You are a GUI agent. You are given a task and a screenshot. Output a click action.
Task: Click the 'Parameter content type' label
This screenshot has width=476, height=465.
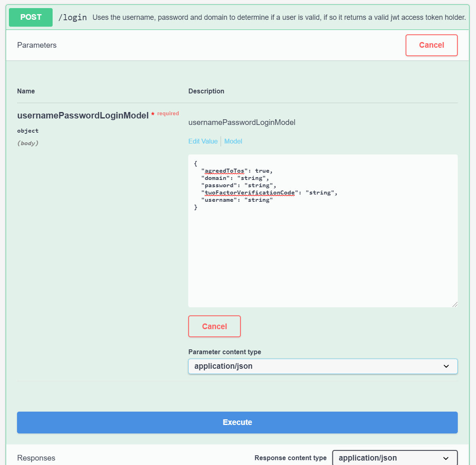tap(225, 352)
